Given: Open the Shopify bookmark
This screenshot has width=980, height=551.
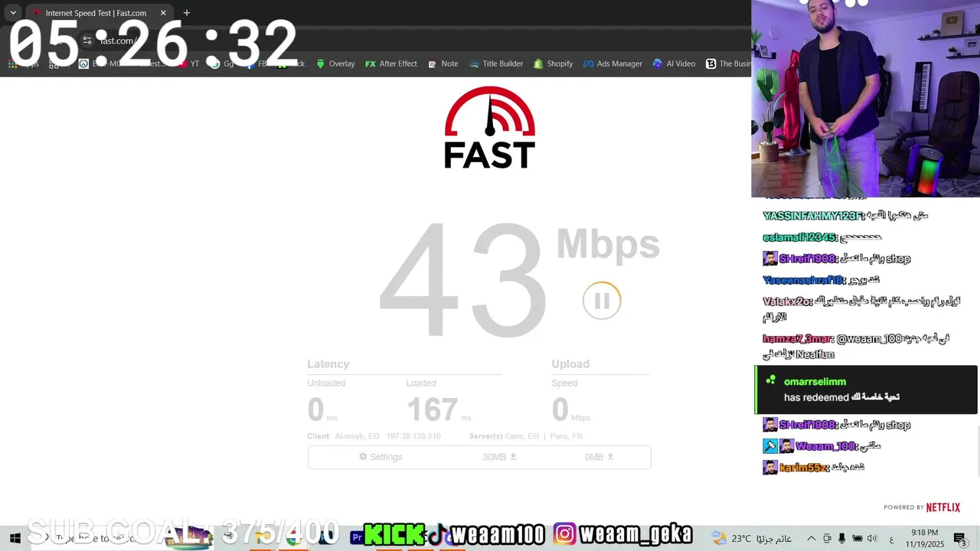Looking at the screenshot, I should tap(553, 64).
